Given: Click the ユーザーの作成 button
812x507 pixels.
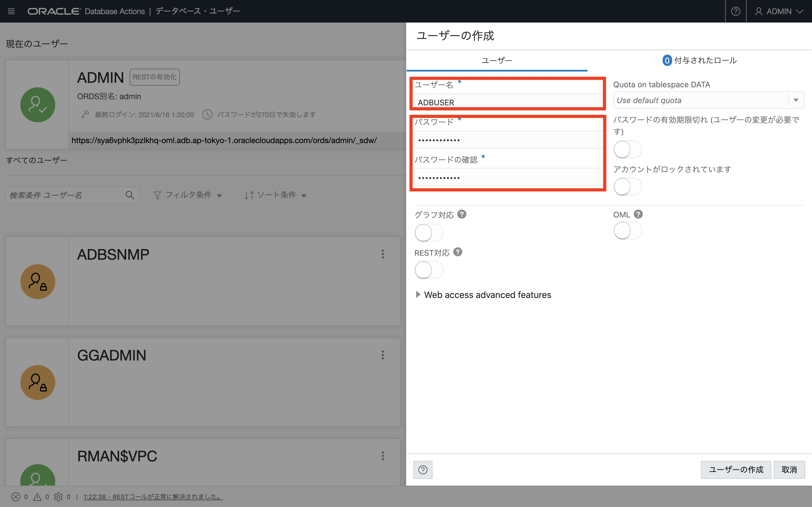Looking at the screenshot, I should point(736,470).
